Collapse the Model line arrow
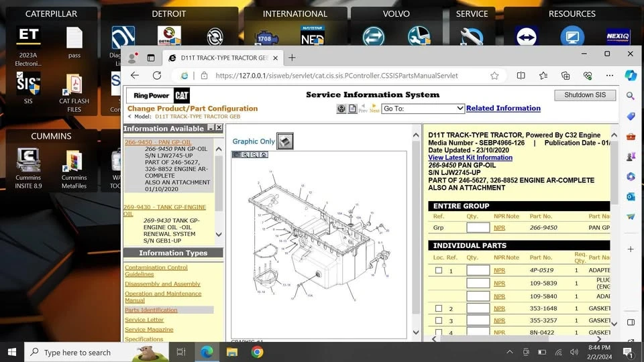Viewport: 644px width, 362px height. pyautogui.click(x=129, y=117)
